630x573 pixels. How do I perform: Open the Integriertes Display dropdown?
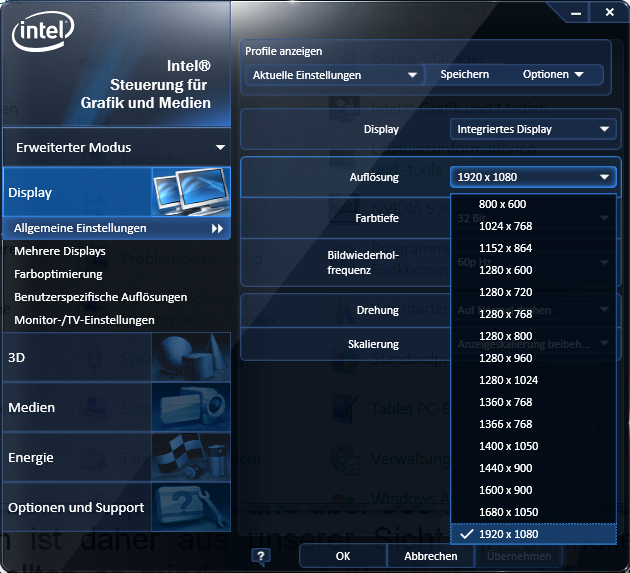(533, 129)
